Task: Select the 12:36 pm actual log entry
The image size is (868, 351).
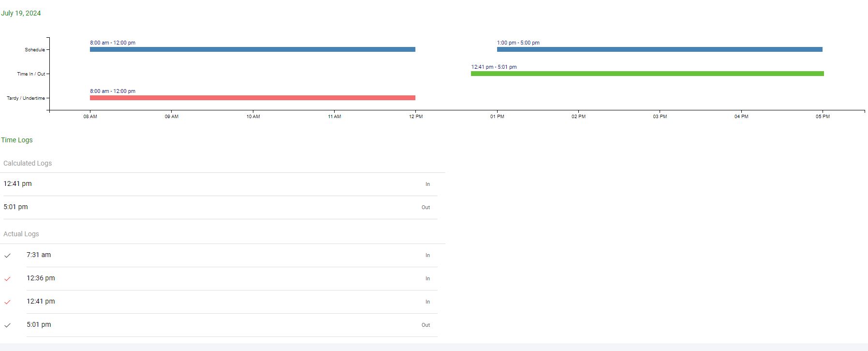Action: click(x=41, y=278)
